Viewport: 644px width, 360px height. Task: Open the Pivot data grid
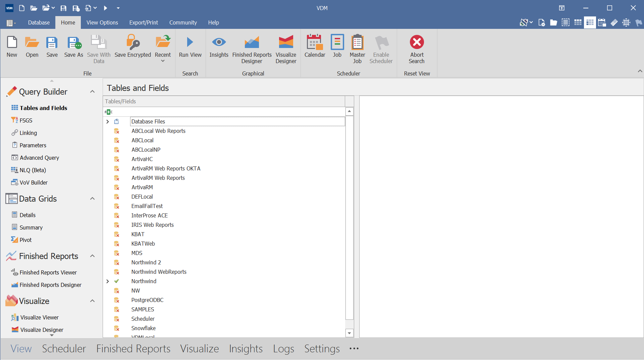click(25, 240)
